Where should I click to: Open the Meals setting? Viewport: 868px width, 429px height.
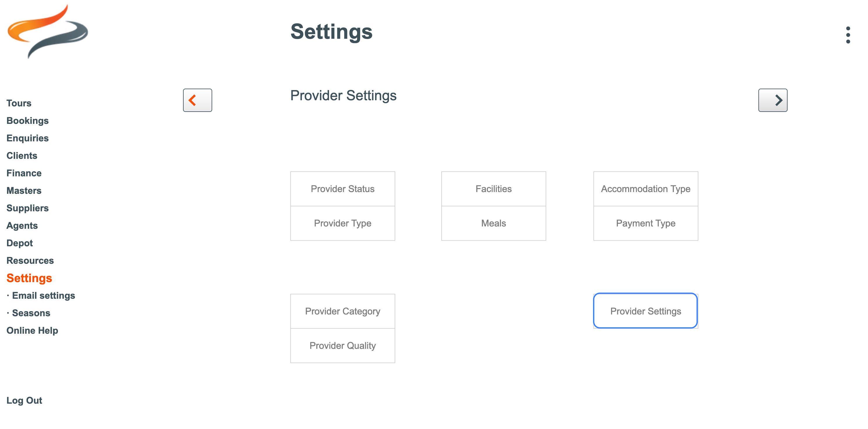pos(493,223)
